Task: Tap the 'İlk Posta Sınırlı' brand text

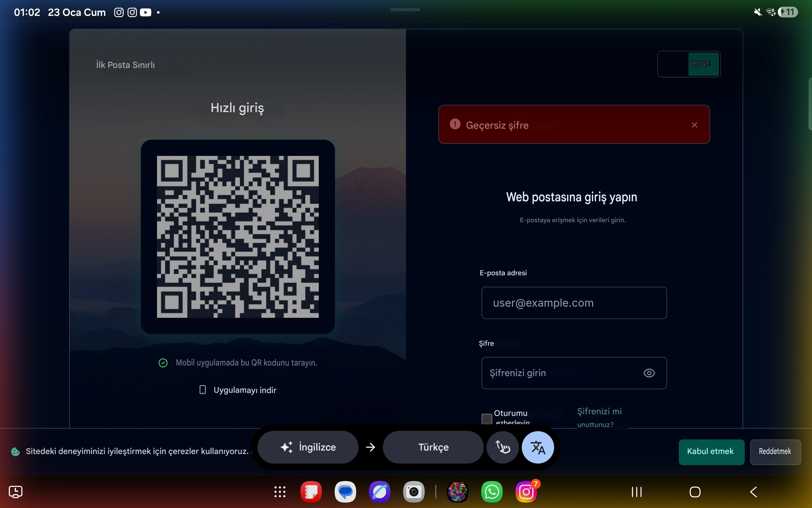Action: 126,65
